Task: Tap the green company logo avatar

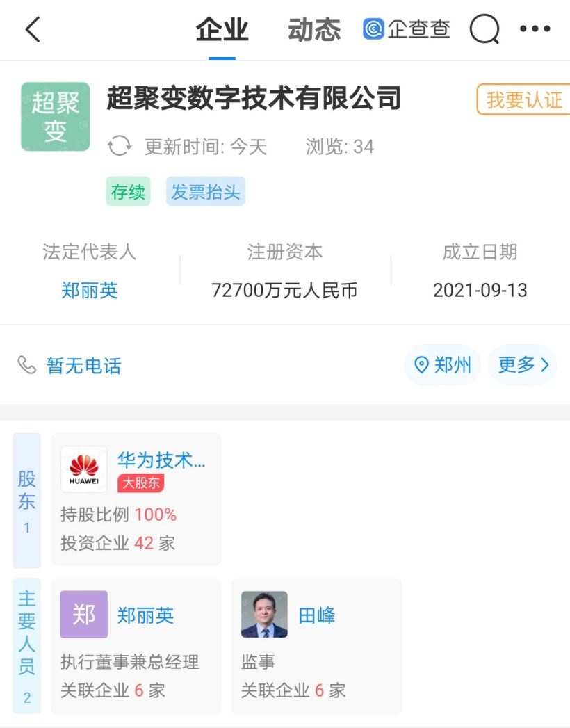Action: coord(56,117)
